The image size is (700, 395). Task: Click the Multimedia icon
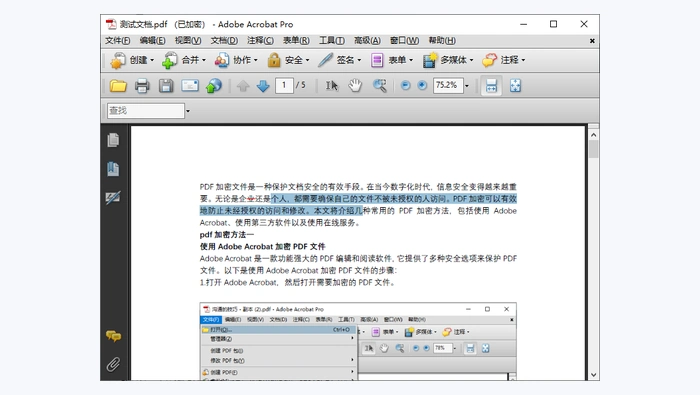[x=430, y=60]
